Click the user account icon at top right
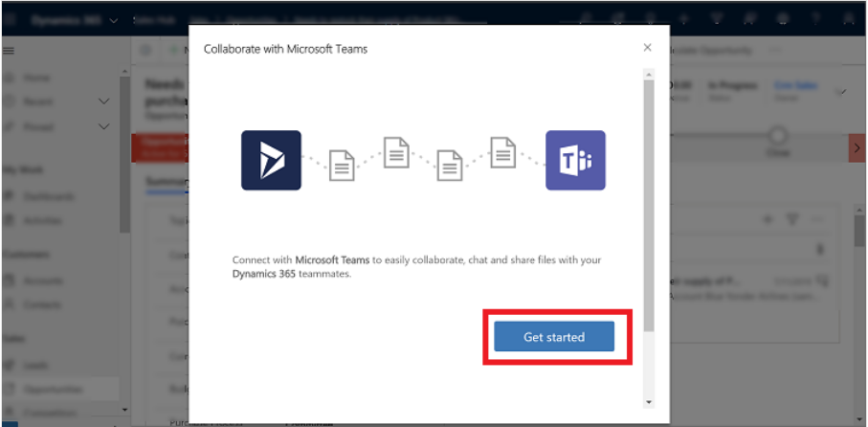This screenshot has height=427, width=868. (849, 18)
